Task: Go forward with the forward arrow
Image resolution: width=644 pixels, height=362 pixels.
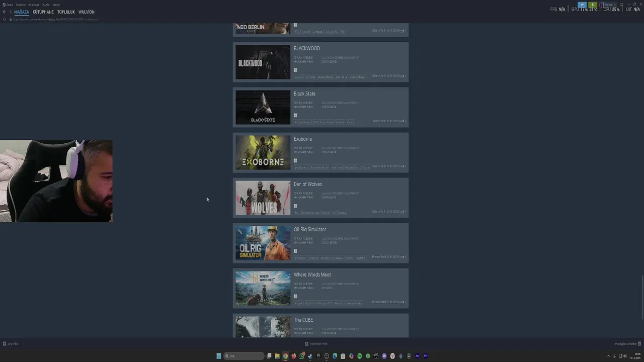Action: click(x=10, y=12)
